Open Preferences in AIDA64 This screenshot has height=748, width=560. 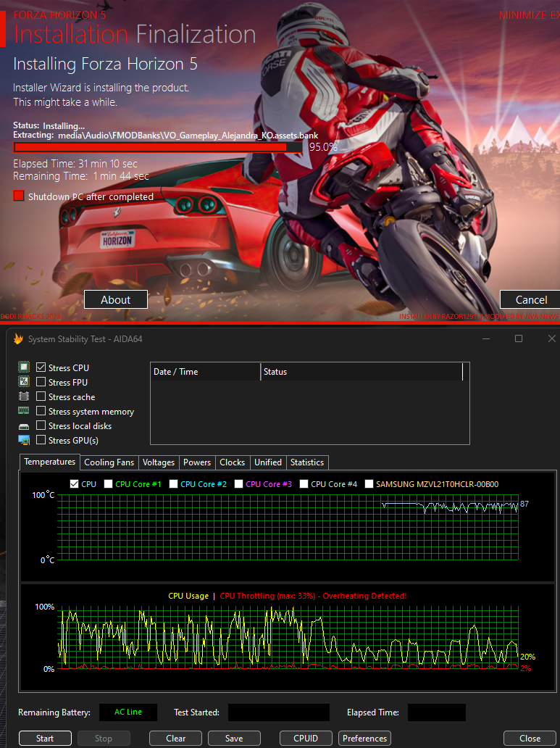tap(364, 738)
